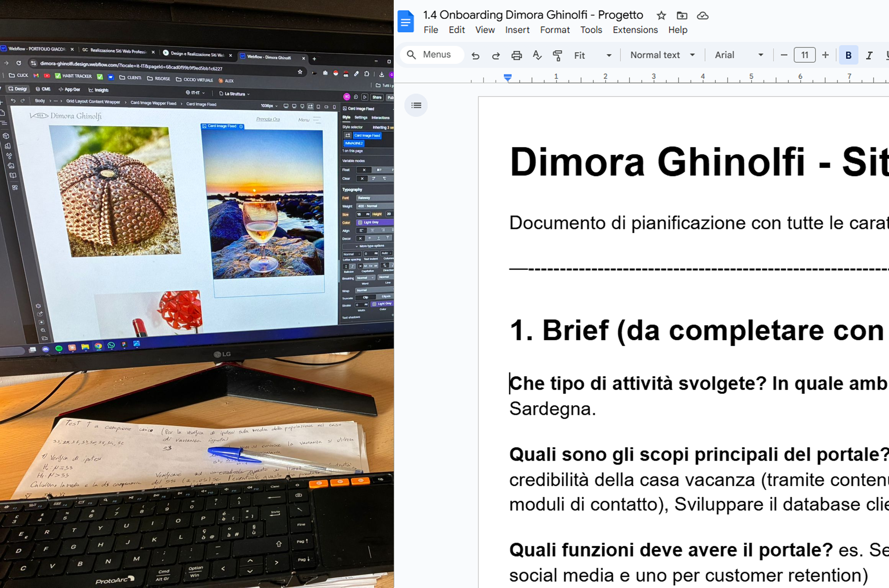Viewport: 889px width, 588px height.
Task: Increase font size with plus button
Action: [x=825, y=55]
